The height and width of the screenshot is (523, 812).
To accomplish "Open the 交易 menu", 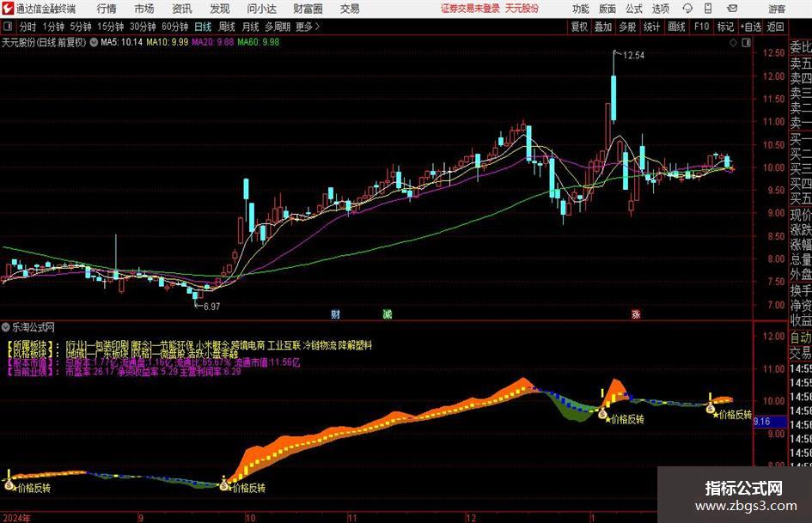I will point(350,9).
